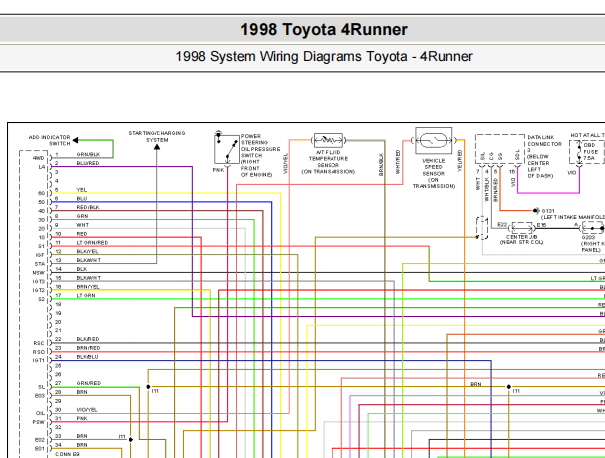This screenshot has width=605, height=458.
Task: Click the "STARTING/CHARGING SYSTEM" label
Action: tap(157, 136)
